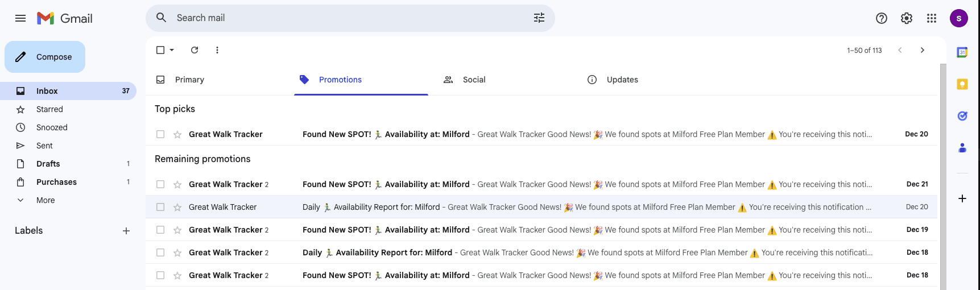Check the Daily Report Dec 20 email

[x=160, y=208]
